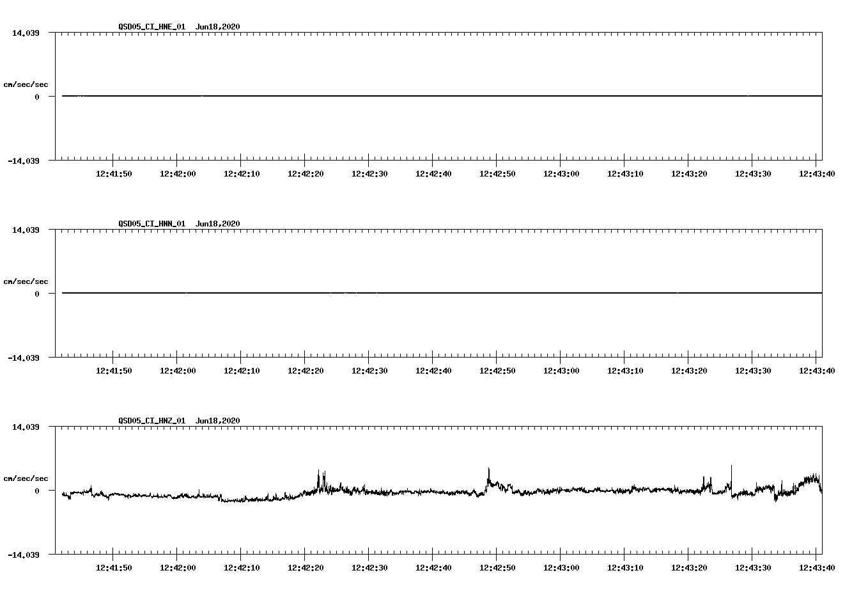Click the 12:43:20 time label under HNZ chart
The image size is (868, 591).
click(x=689, y=567)
